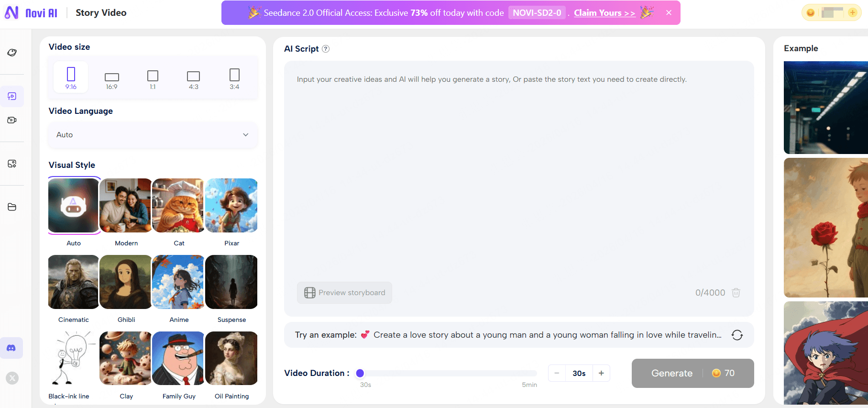Expand the Video Language Auto dropdown
868x408 pixels.
[x=153, y=135]
